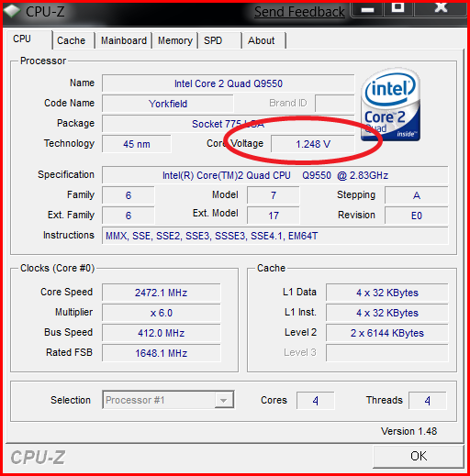Click the Core Speed value field
Viewport: 470px width, 476px height.
[162, 293]
